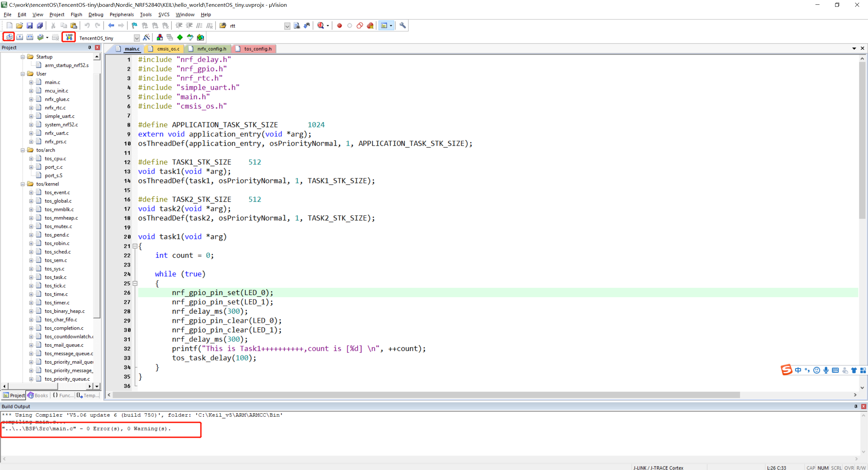Pin the Build Output panel
The width and height of the screenshot is (868, 470).
click(856, 406)
